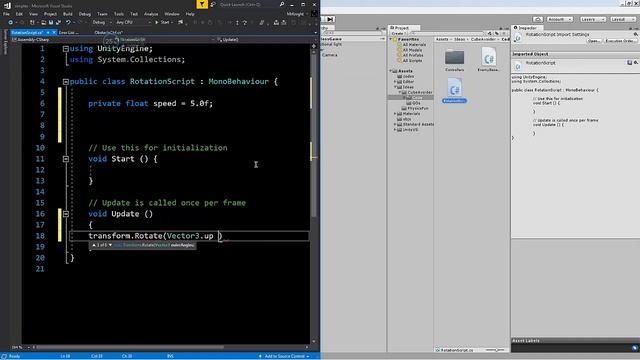Click the Execution Order button in Inspector

tap(620, 41)
